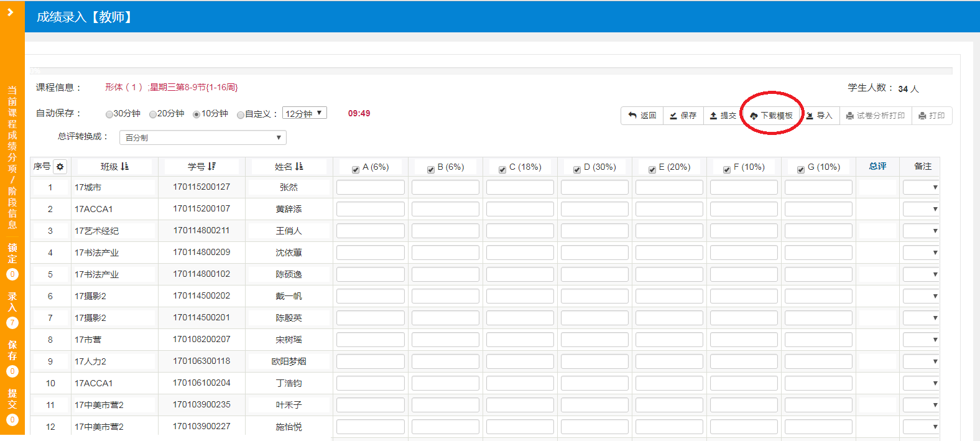Open the 12分钟 custom interval dropdown

305,113
